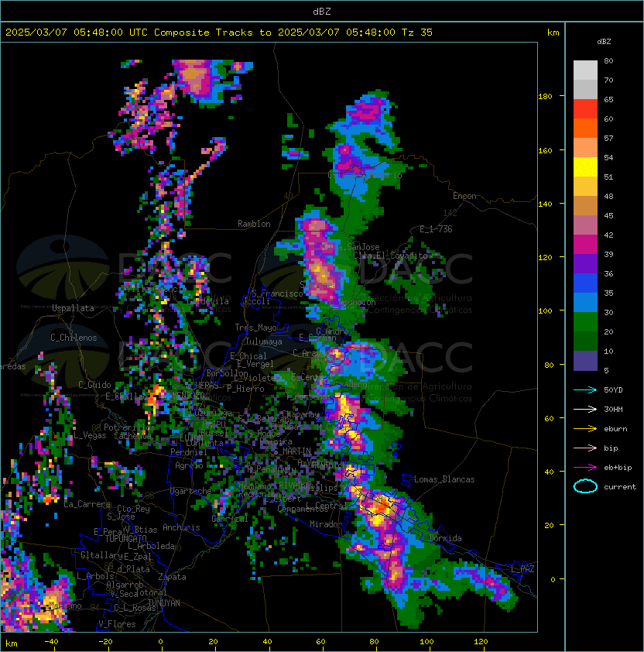
Task: Click the cyan 50YD arrow in legend
Action: coord(585,389)
